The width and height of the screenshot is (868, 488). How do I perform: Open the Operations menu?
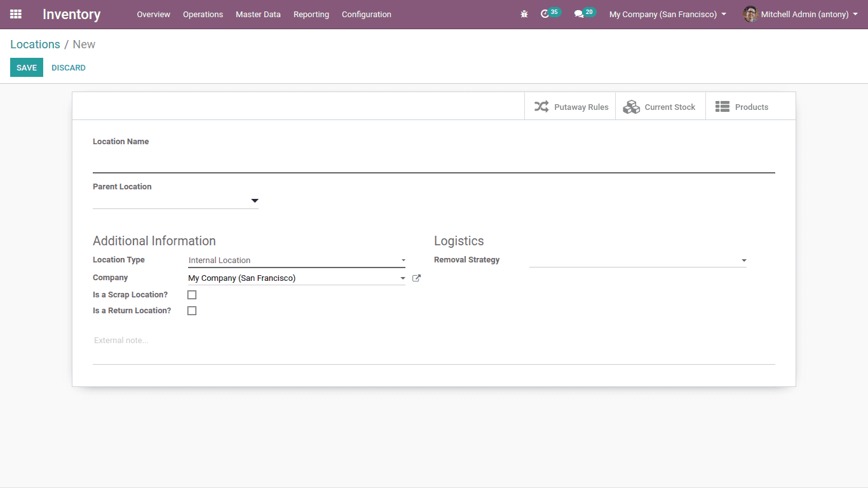tap(203, 14)
